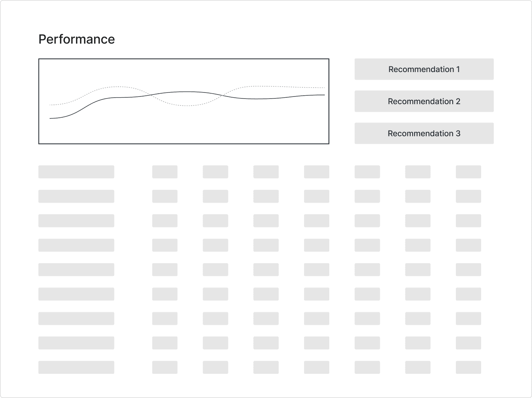The height and width of the screenshot is (398, 532).
Task: Click first row's last small cell placeholder
Action: (x=468, y=172)
